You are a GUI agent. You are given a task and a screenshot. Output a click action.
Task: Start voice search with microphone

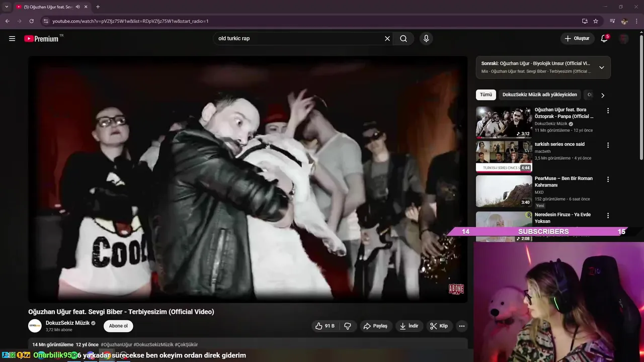click(426, 39)
